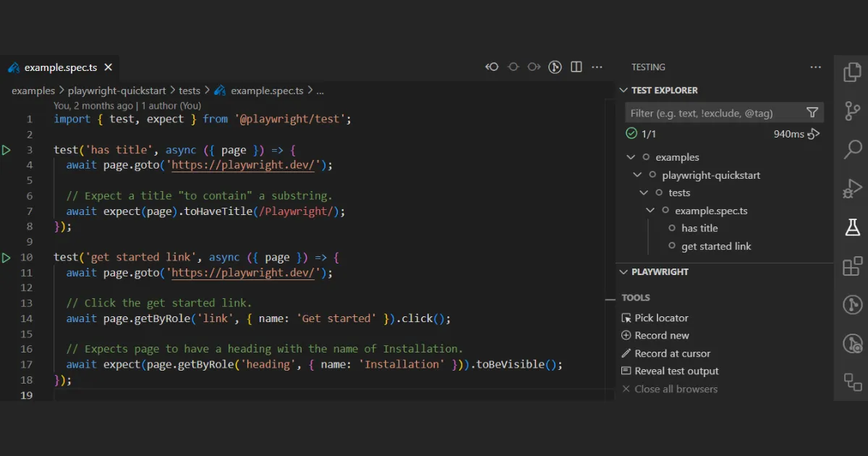Click line number 19 in gutter
868x456 pixels.
[27, 395]
